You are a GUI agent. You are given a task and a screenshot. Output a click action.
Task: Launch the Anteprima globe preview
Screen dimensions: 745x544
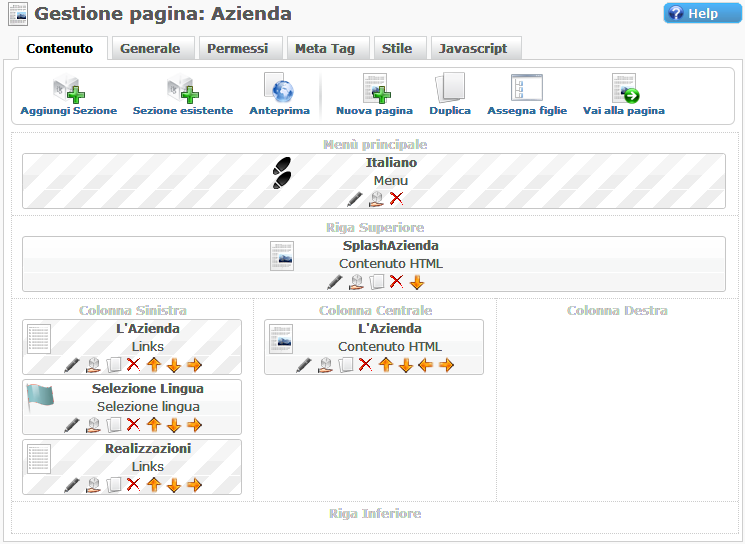pos(279,88)
